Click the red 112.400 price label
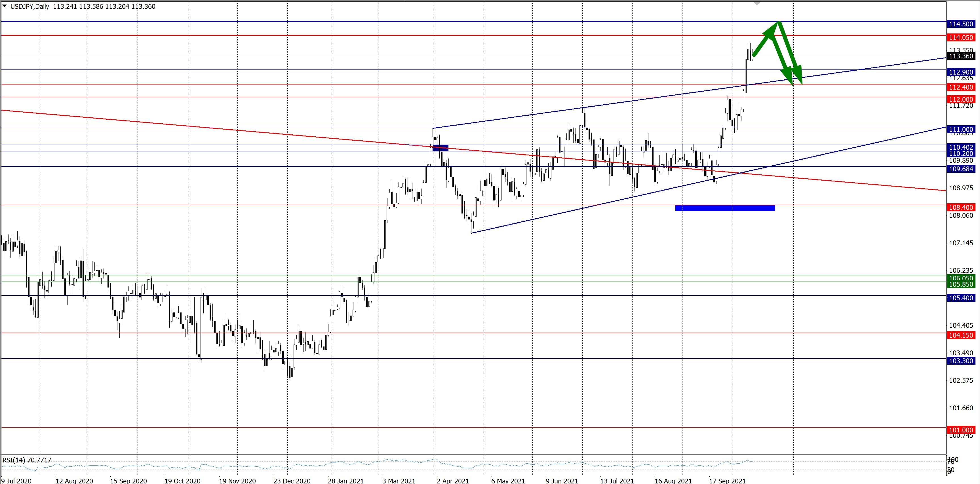The height and width of the screenshot is (484, 980). [x=961, y=87]
